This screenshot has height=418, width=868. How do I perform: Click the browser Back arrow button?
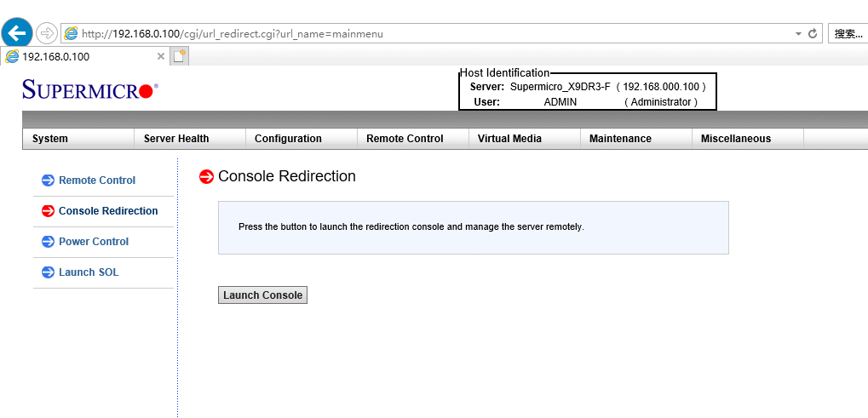(x=17, y=34)
